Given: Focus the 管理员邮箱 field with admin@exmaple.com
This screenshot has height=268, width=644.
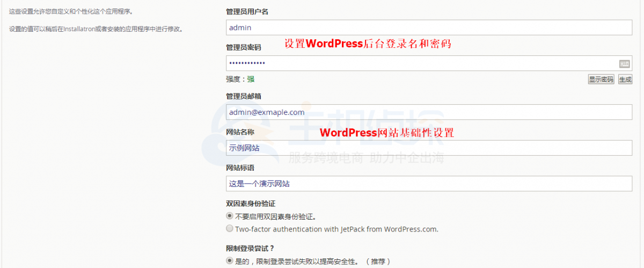Looking at the screenshot, I should [429, 112].
